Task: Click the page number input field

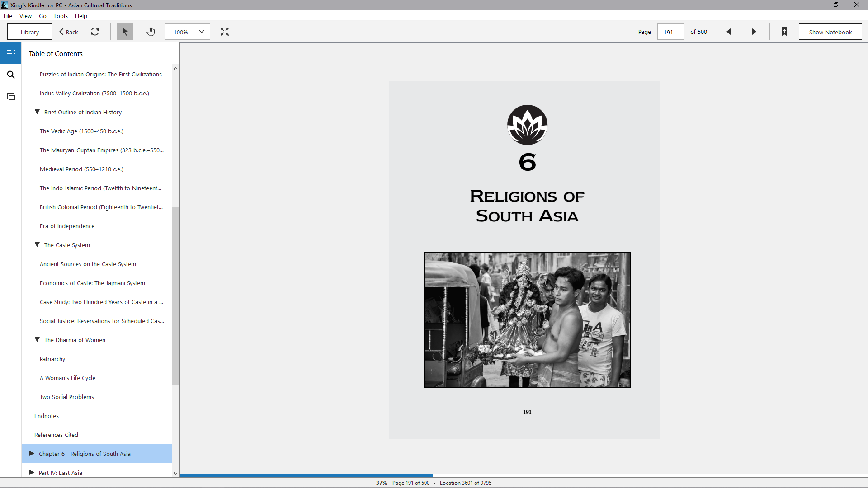Action: 670,32
